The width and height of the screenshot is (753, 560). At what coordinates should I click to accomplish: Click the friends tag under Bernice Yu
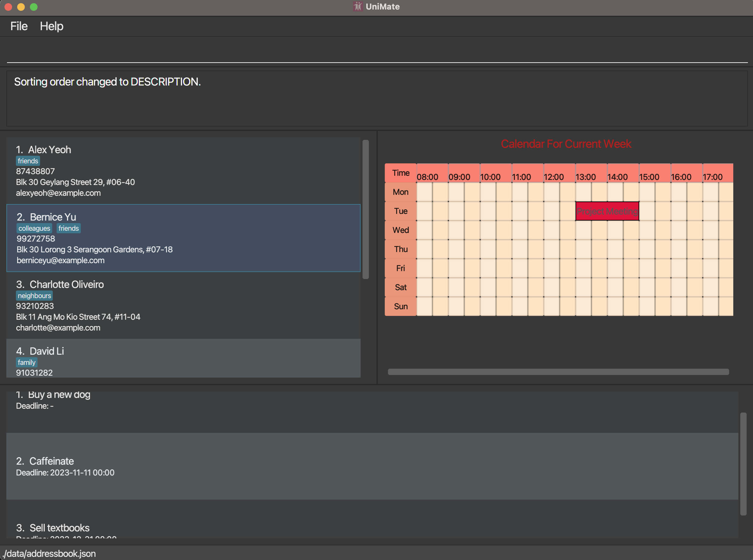(68, 229)
